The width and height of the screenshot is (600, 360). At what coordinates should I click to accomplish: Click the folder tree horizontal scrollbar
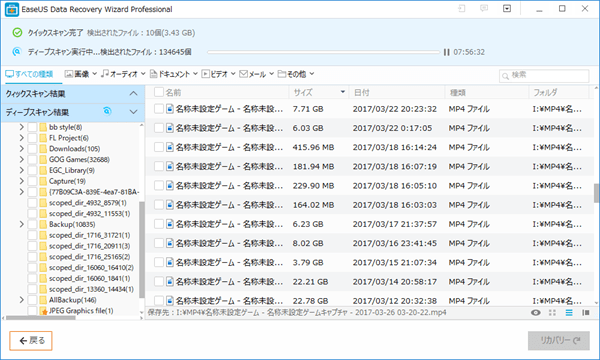pyautogui.click(x=41, y=318)
